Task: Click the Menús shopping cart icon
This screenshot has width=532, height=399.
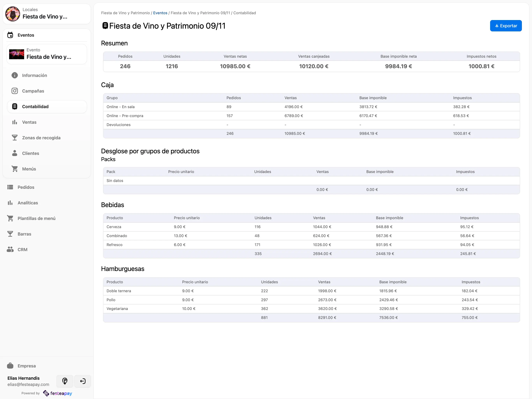Action: coord(15,169)
